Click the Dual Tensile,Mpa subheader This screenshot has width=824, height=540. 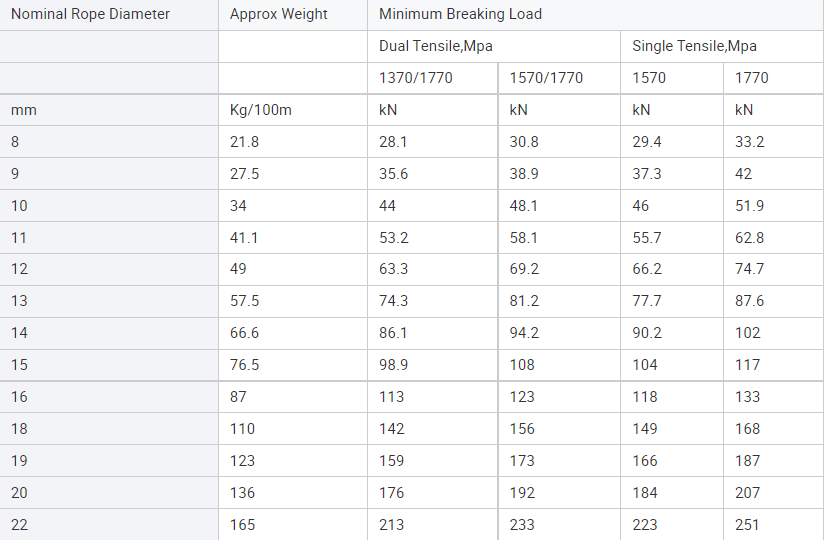pos(436,46)
